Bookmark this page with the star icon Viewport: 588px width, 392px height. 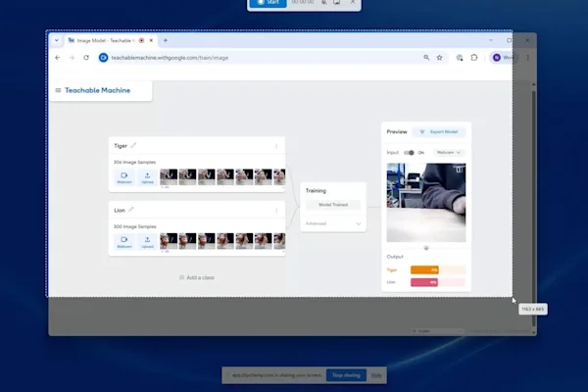(439, 58)
